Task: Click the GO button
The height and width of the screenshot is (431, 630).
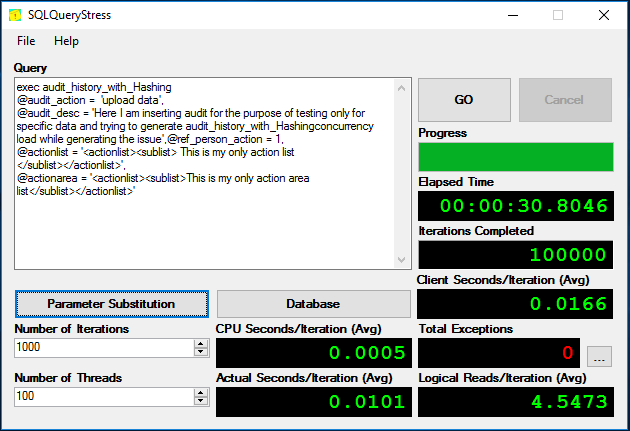Action: [x=464, y=100]
